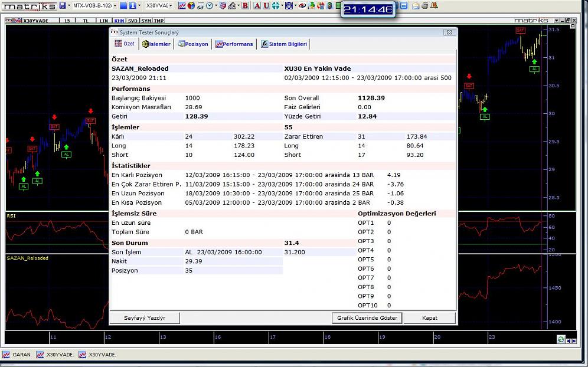Image resolution: width=588 pixels, height=367 pixels.
Task: Open the Sistem Bilgileri tab
Action: click(283, 44)
